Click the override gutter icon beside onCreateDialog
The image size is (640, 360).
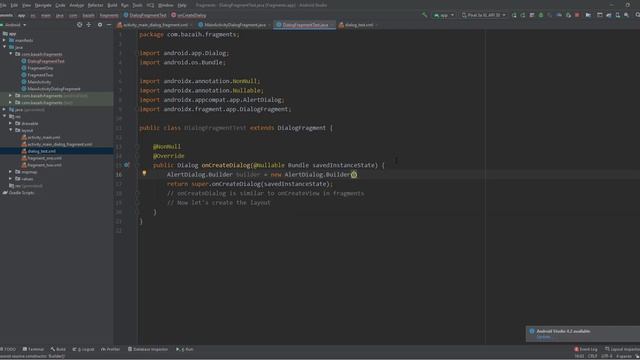[127, 165]
